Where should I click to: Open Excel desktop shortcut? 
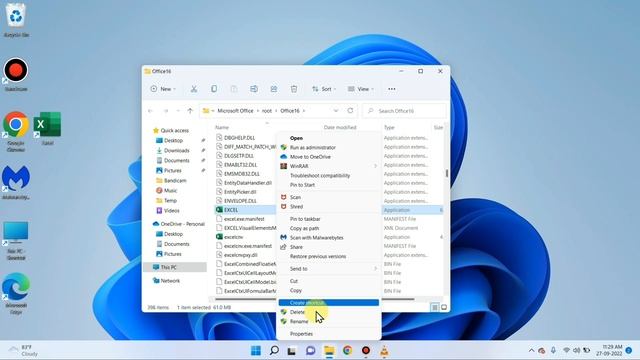tap(47, 129)
